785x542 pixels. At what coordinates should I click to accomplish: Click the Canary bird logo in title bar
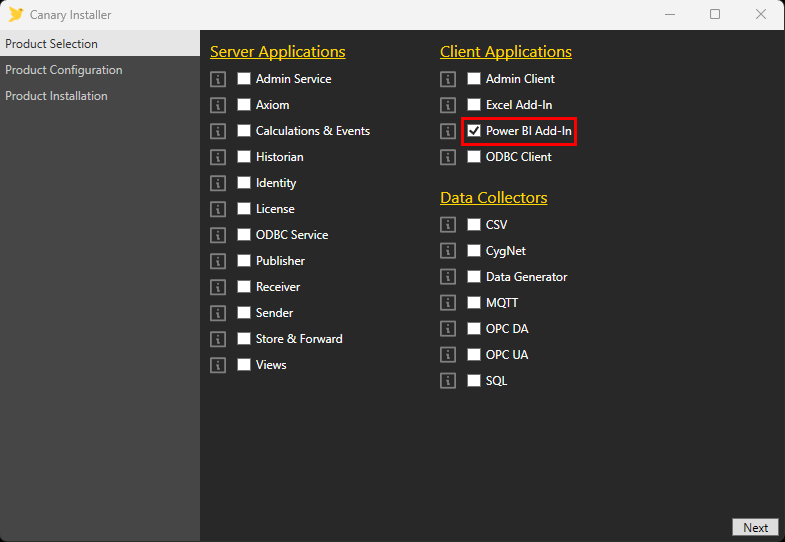point(16,15)
